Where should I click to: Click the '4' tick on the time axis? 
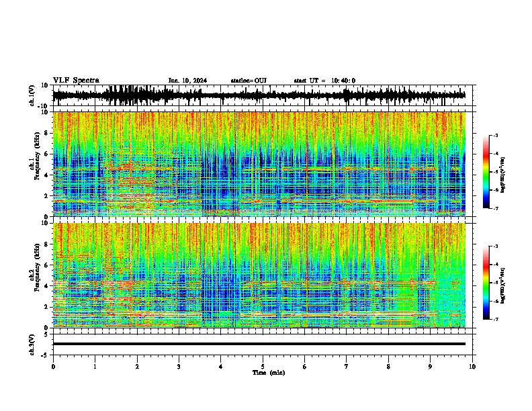(x=221, y=367)
